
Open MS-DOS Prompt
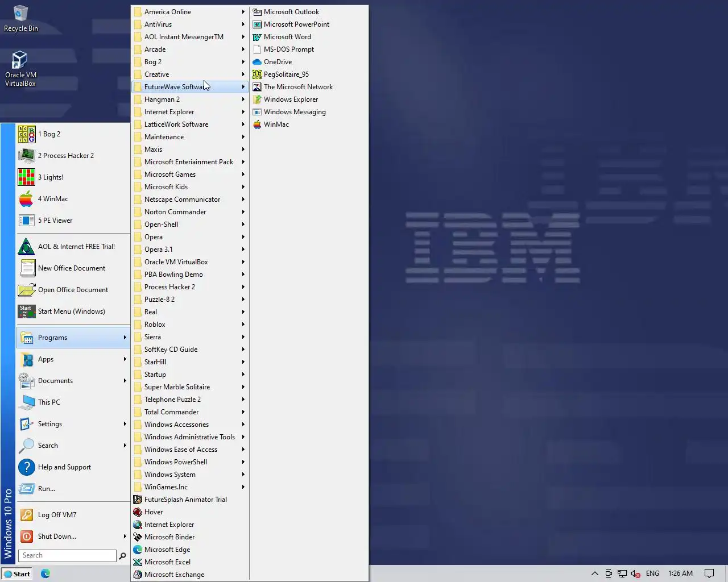(309, 49)
